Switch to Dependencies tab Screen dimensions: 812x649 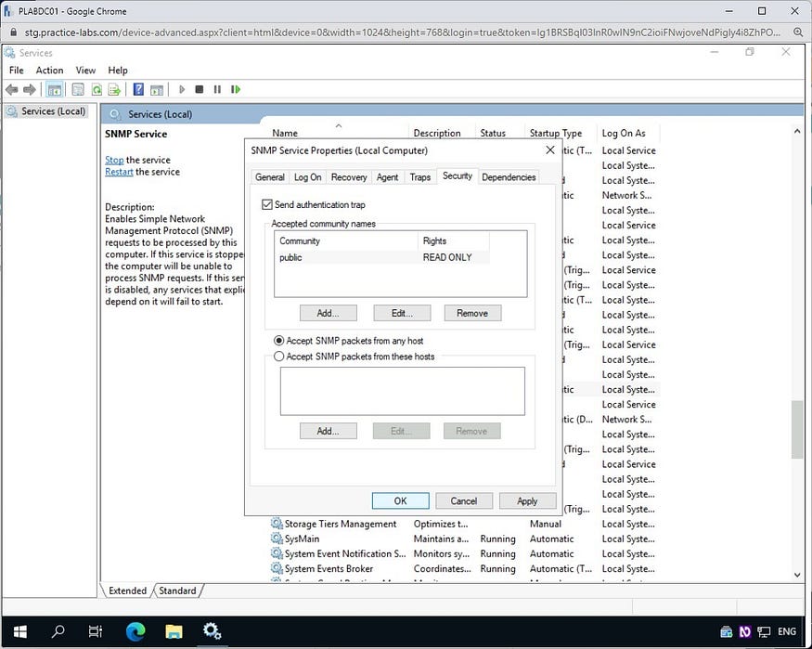point(509,177)
